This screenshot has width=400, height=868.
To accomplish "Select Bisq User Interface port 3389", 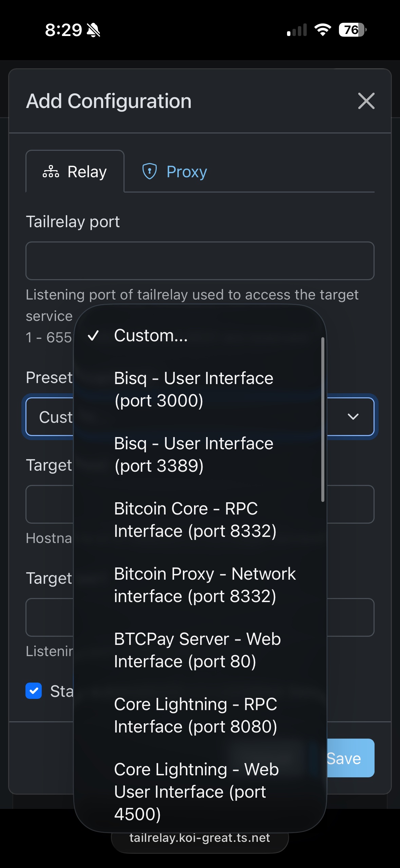I will click(x=193, y=454).
